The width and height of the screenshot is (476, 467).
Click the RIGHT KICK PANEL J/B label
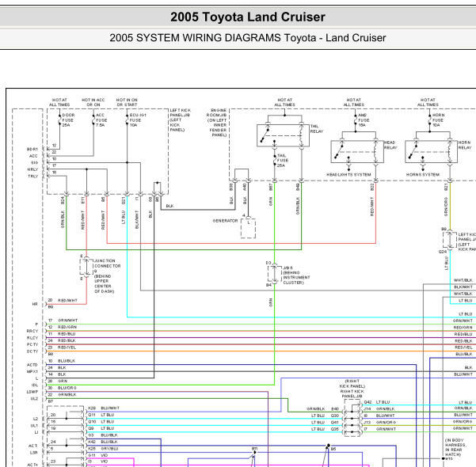tap(352, 389)
